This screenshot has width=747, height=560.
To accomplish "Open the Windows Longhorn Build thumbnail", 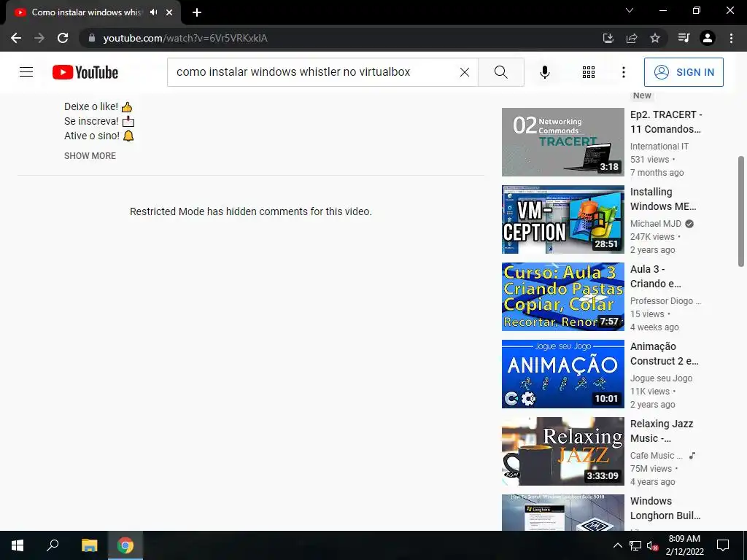I will point(562,513).
